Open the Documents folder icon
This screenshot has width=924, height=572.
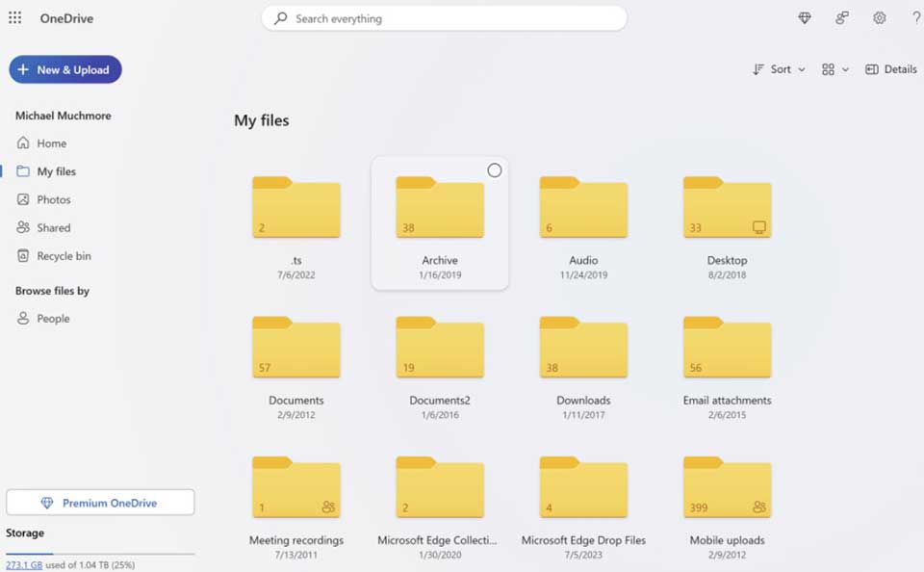(295, 347)
